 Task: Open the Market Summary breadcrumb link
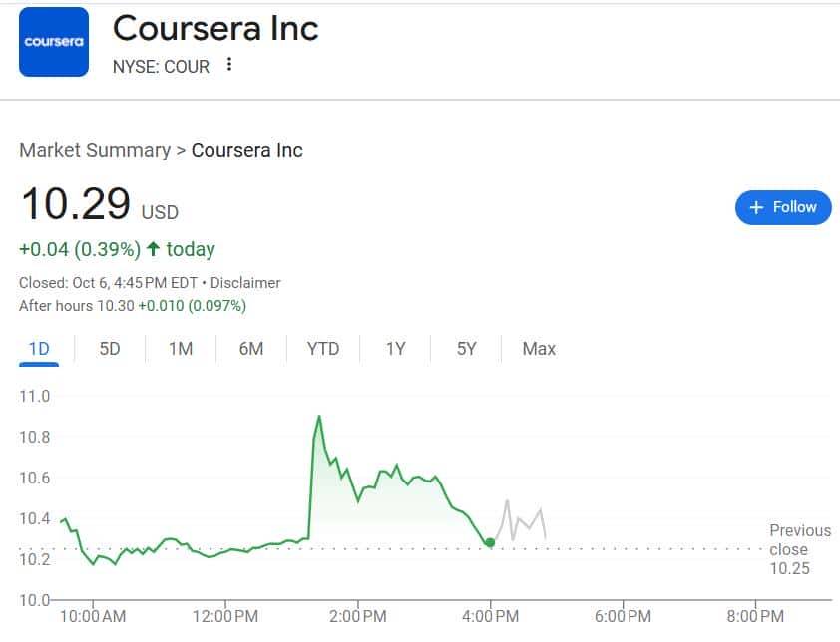tap(95, 151)
